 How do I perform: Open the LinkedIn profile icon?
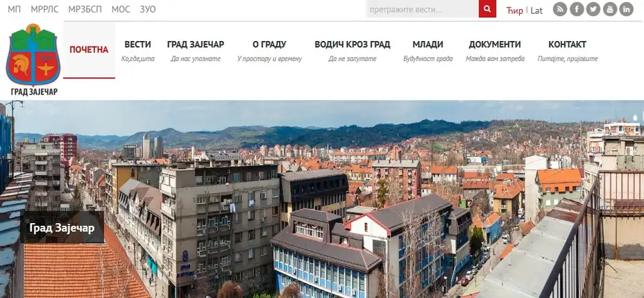pos(627,9)
